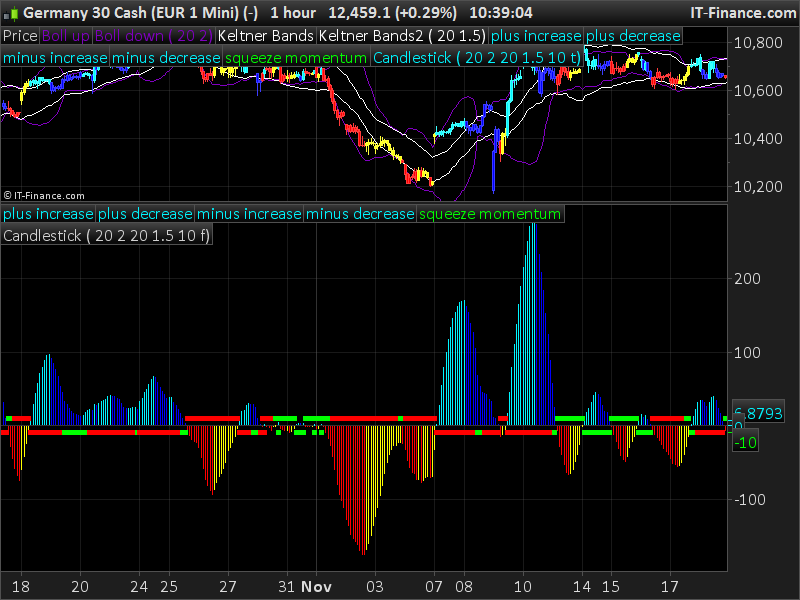Click the 10,200 price axis label
This screenshot has width=800, height=600.
tap(758, 186)
